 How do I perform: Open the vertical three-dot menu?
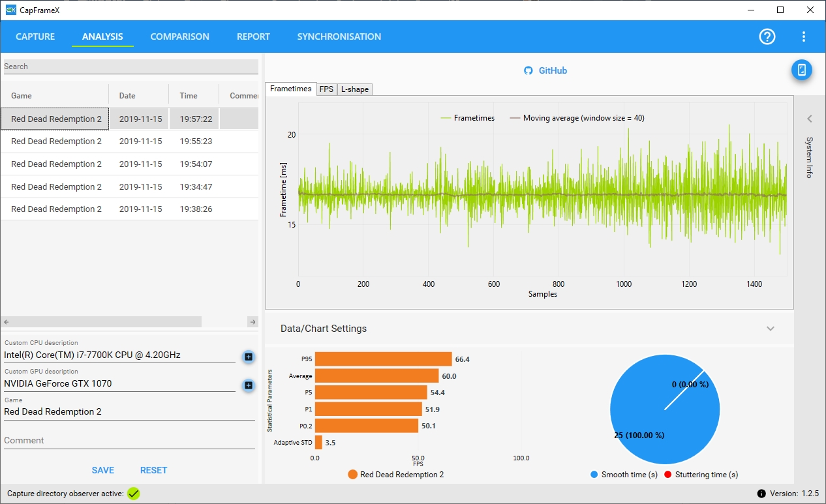[x=804, y=37]
